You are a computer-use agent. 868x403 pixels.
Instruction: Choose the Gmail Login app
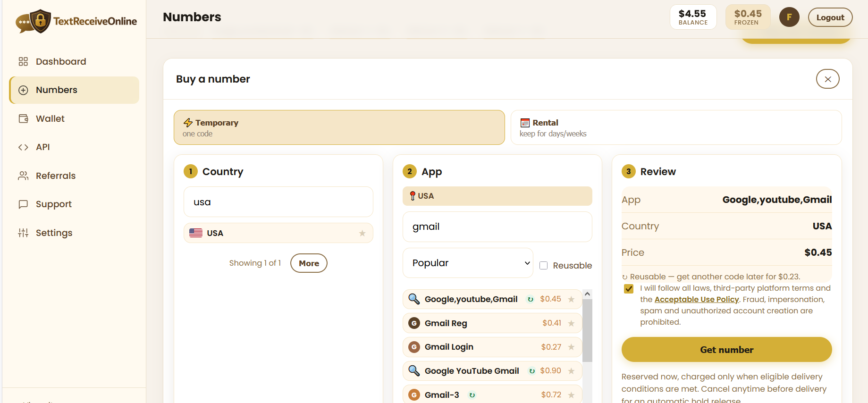[492, 347]
